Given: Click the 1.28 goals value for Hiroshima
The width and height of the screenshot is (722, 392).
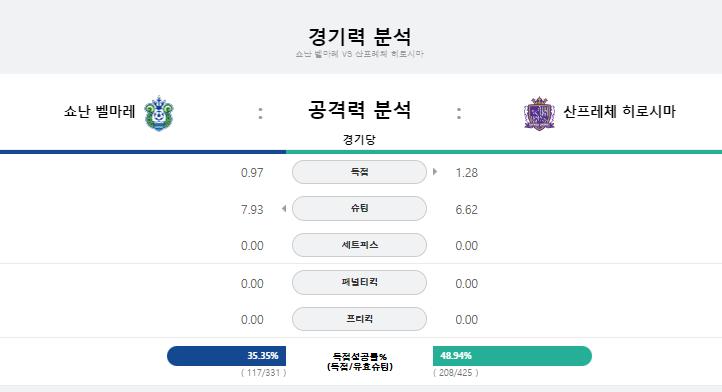Looking at the screenshot, I should pos(466,173).
